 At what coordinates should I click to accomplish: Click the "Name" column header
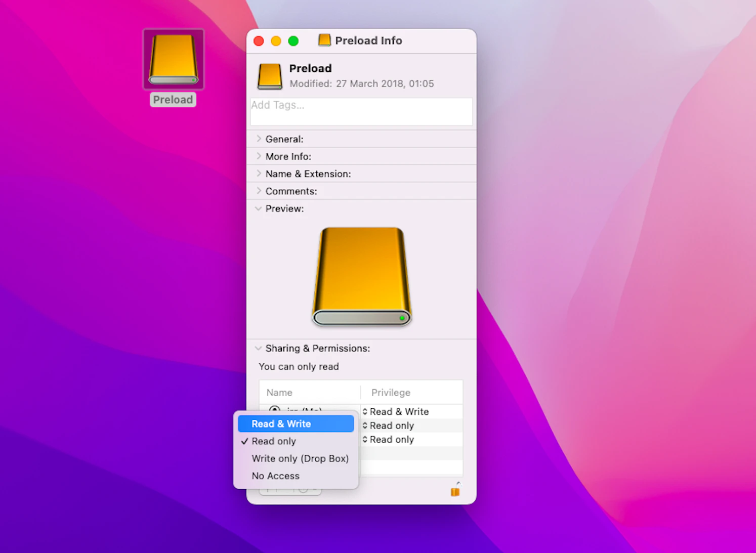coord(279,392)
